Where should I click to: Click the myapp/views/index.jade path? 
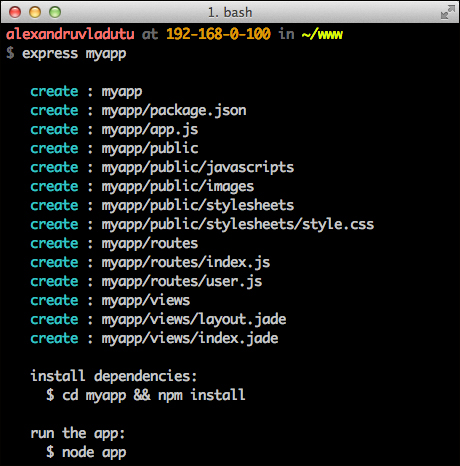tap(190, 339)
